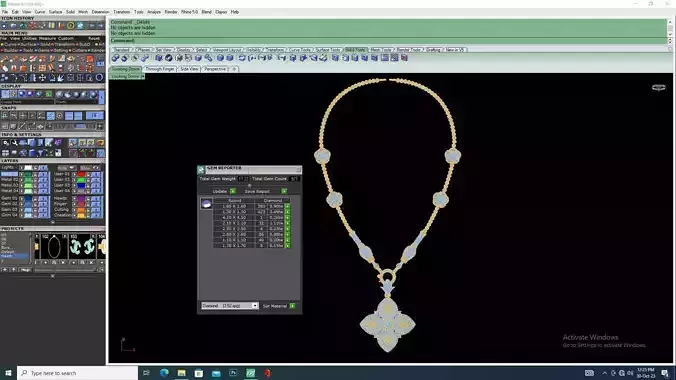Expand the 4.00 x 4.00 gem row arrow
Image resolution: width=676 pixels, height=380 pixels.
coord(288,218)
